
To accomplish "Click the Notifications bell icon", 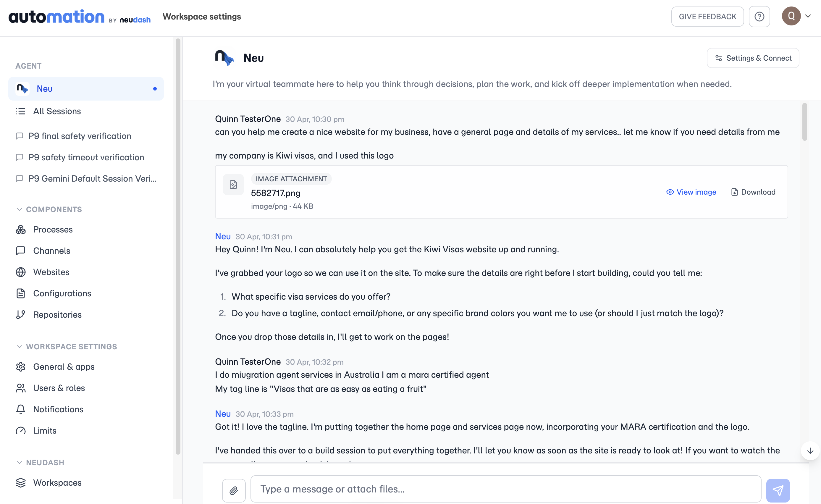I will pos(21,410).
